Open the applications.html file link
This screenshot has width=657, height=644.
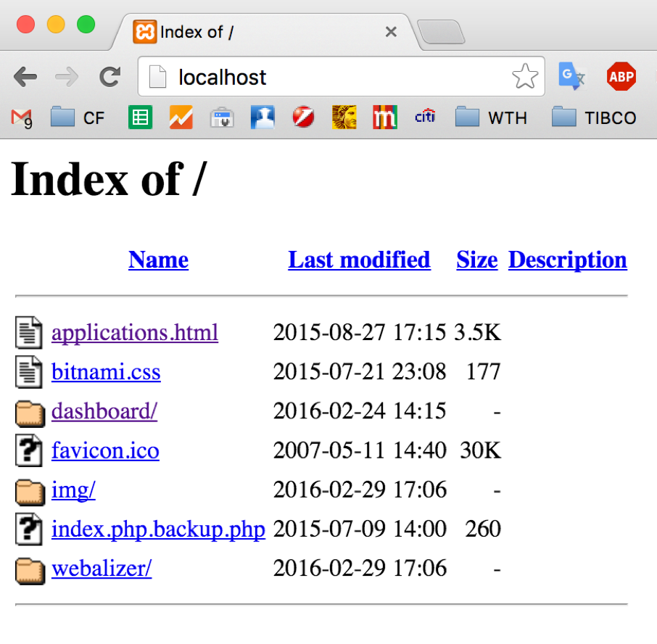coord(135,333)
